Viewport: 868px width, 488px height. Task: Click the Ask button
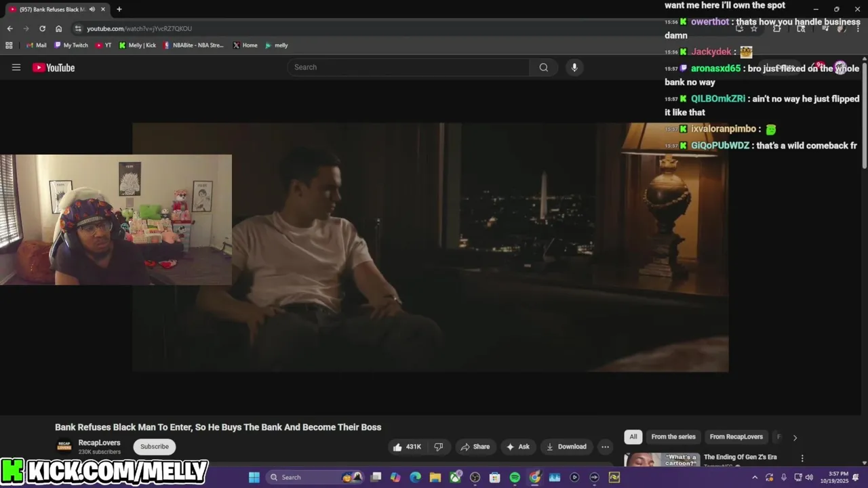pos(517,447)
